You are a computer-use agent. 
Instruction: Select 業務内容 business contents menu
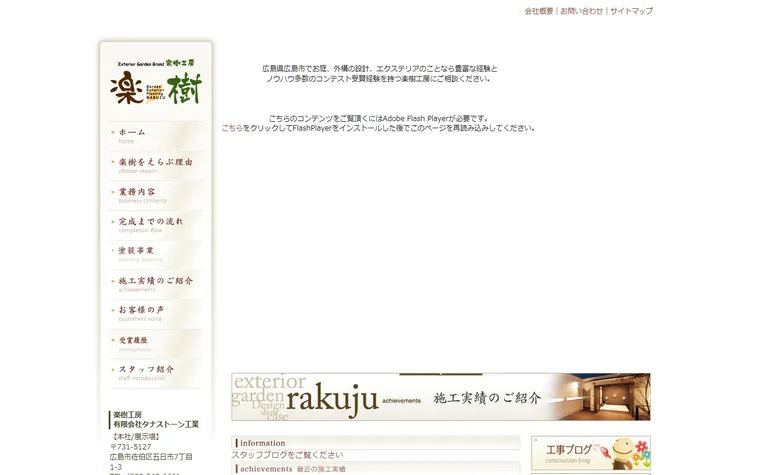click(x=156, y=195)
